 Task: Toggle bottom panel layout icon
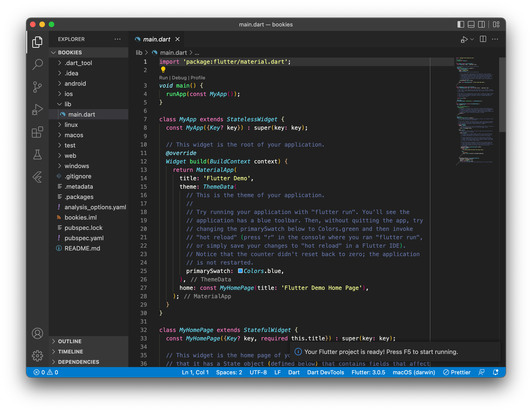[x=471, y=24]
